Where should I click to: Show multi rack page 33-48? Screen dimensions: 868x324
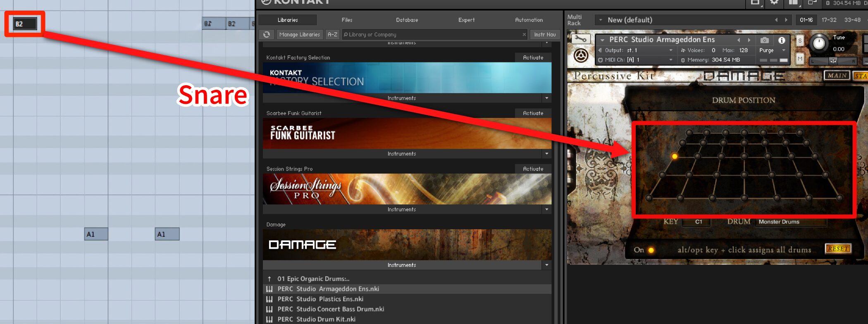(852, 20)
